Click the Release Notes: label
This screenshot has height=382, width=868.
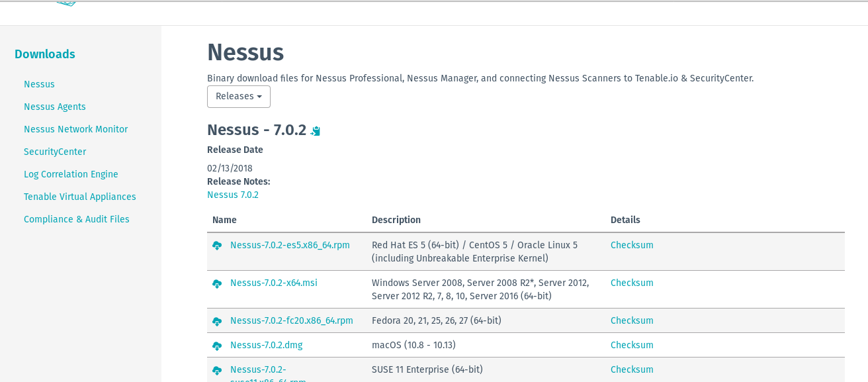point(239,181)
